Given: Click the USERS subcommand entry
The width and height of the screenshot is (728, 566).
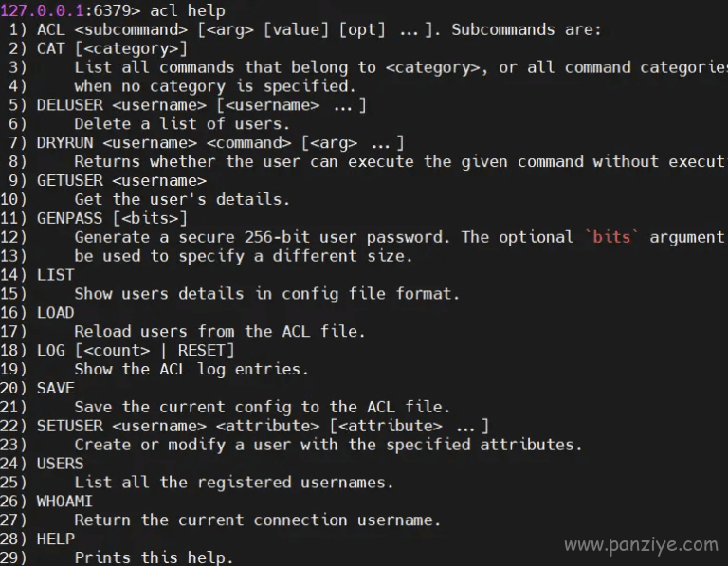Looking at the screenshot, I should tap(60, 464).
